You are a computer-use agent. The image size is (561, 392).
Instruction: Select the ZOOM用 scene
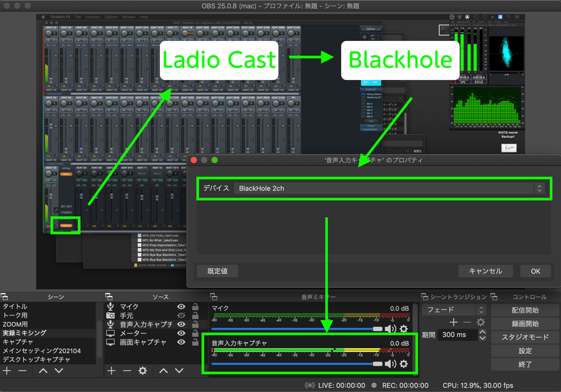tap(15, 324)
